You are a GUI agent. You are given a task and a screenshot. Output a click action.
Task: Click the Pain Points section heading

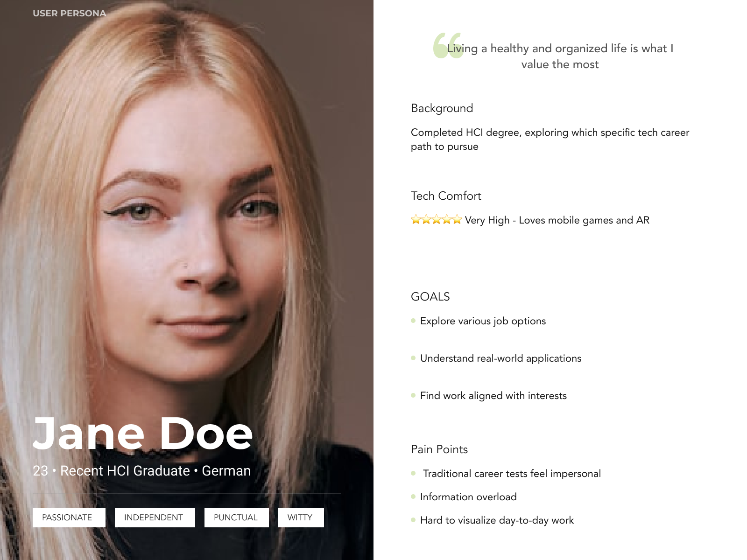(439, 449)
